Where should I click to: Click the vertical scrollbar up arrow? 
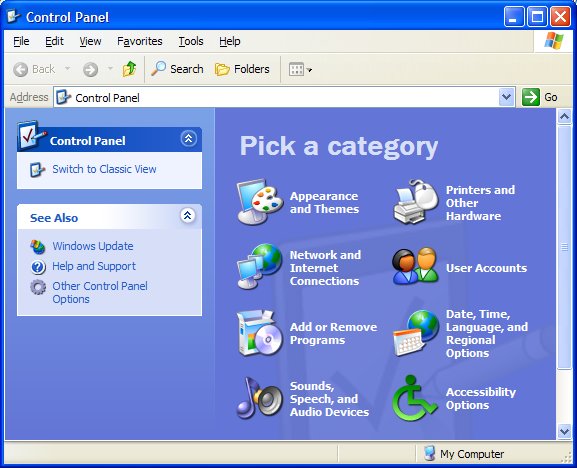pyautogui.click(x=564, y=117)
